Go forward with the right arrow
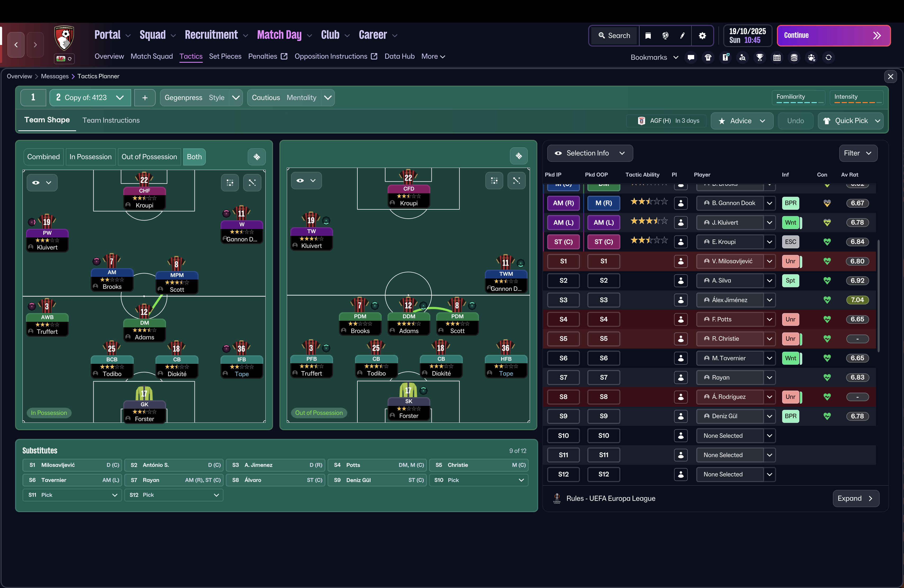Screen dimensions: 904x588 tap(35, 44)
